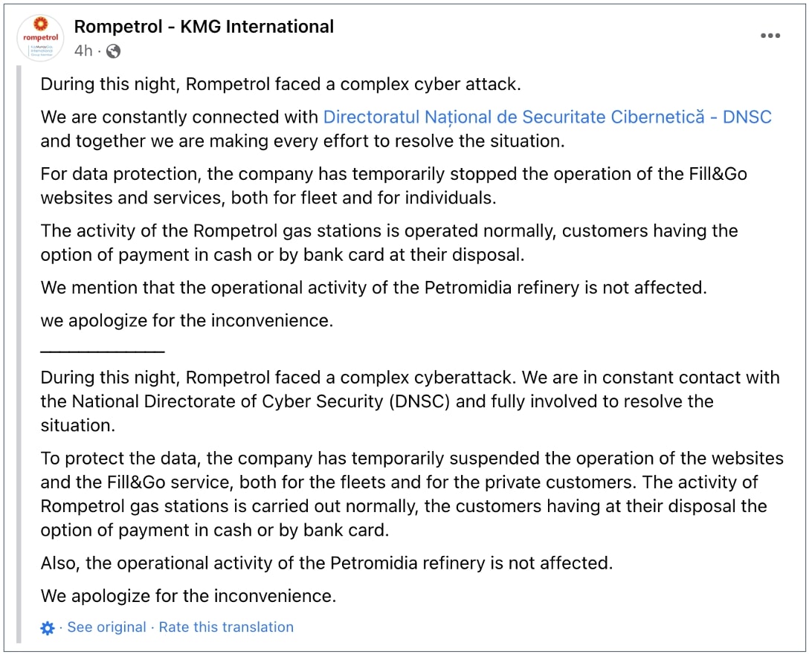Click the translation settings gear icon
The width and height of the screenshot is (812, 657).
(x=48, y=628)
